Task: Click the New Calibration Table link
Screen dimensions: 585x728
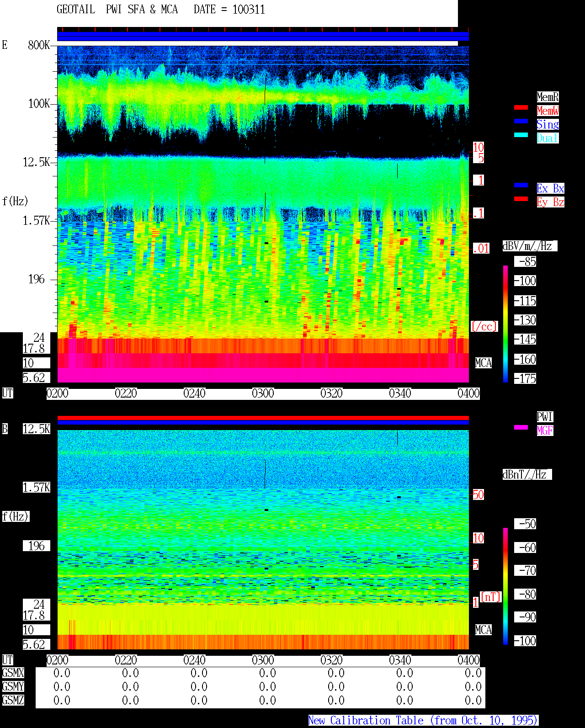Action: (423, 721)
